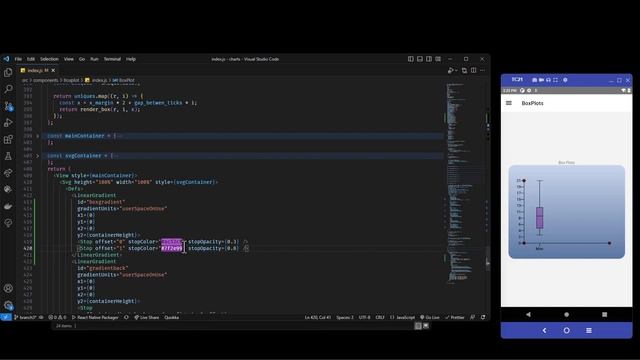Viewport: 640px width, 360px height.
Task: Open Source Control view in activity bar
Action: (8, 106)
